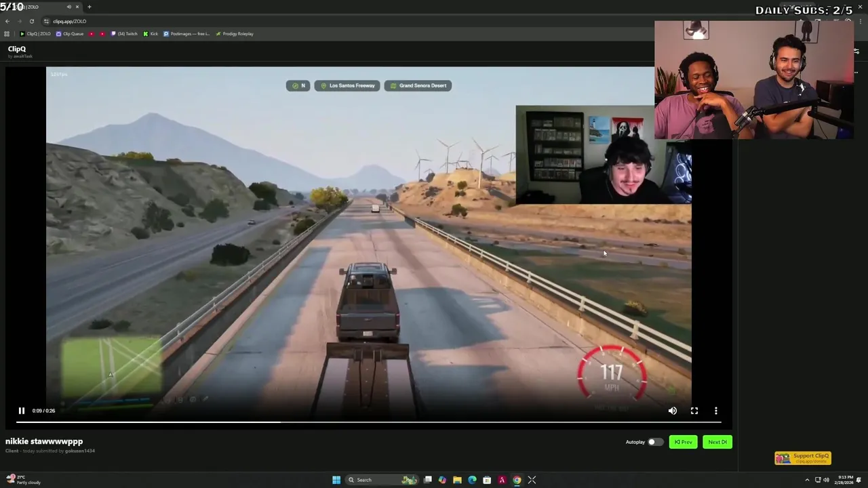Screen dimensions: 868x488
Task: Open the ClipQ | ZOLO bookmark
Action: tap(35, 34)
